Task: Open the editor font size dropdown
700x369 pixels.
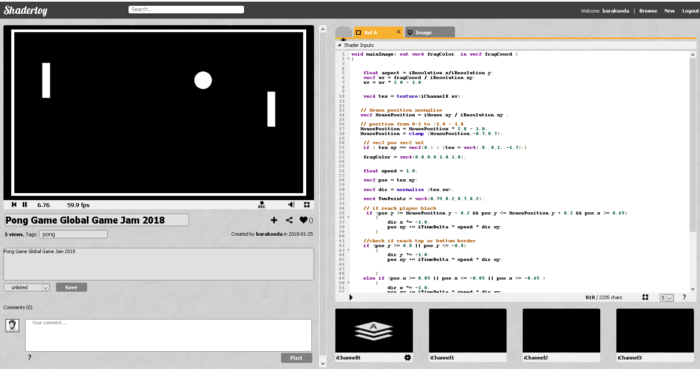Action: [667, 298]
